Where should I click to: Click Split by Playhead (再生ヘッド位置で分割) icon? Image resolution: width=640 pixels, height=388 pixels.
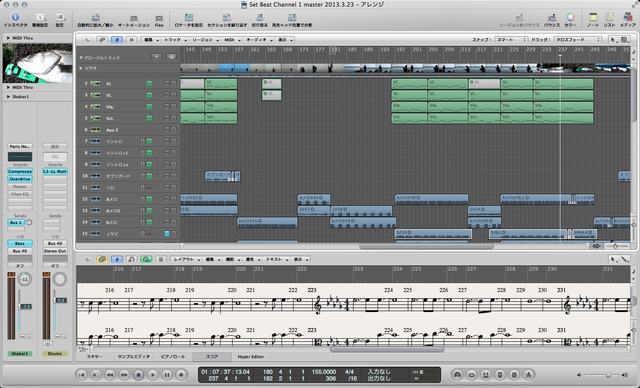coord(292,18)
